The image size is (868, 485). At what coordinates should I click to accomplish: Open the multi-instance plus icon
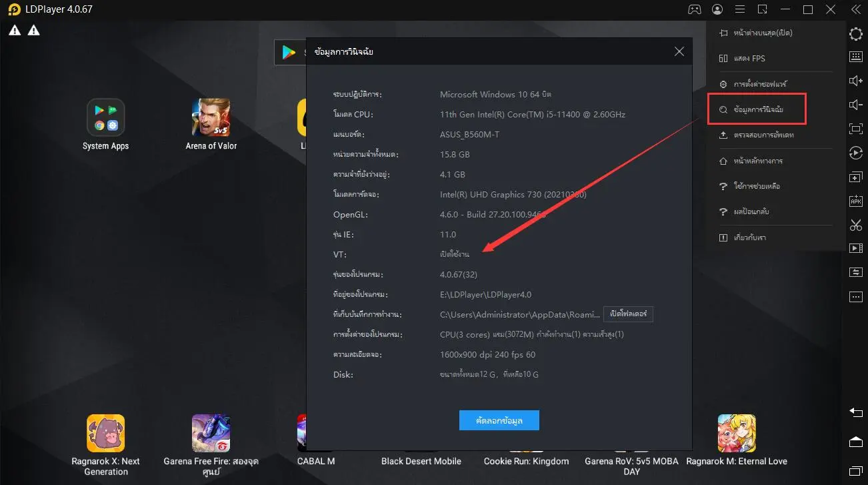tap(855, 177)
